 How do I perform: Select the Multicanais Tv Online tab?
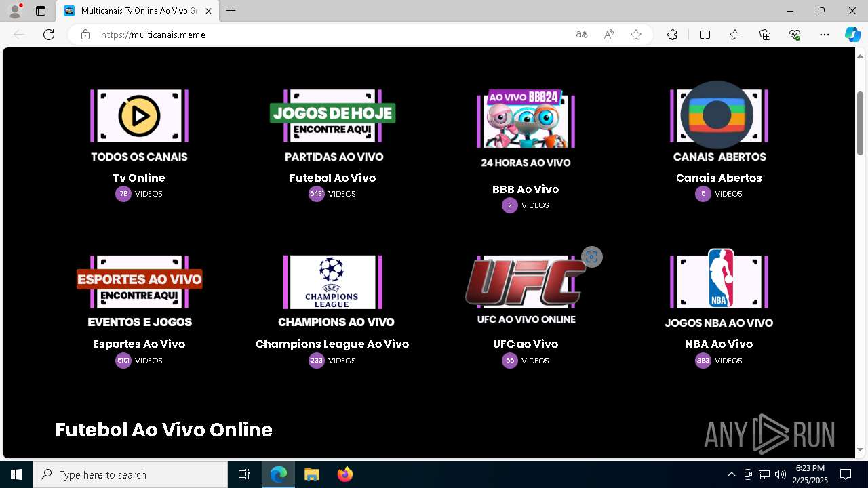pyautogui.click(x=138, y=11)
